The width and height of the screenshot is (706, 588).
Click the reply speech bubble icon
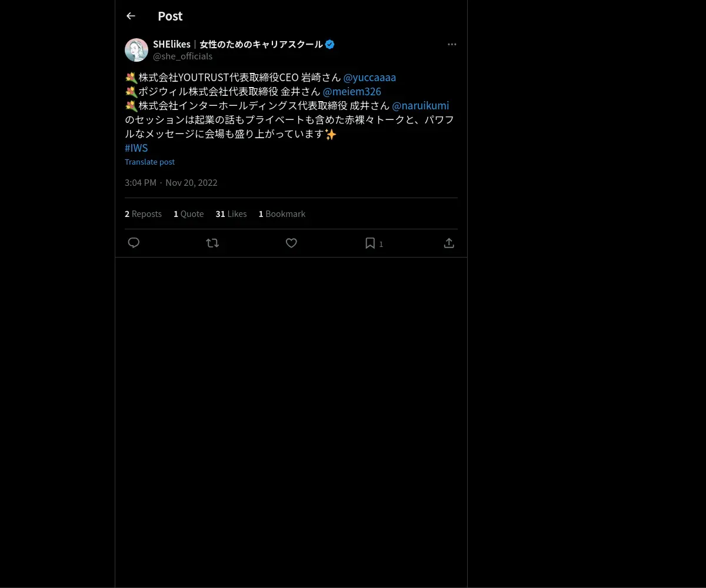click(x=134, y=243)
